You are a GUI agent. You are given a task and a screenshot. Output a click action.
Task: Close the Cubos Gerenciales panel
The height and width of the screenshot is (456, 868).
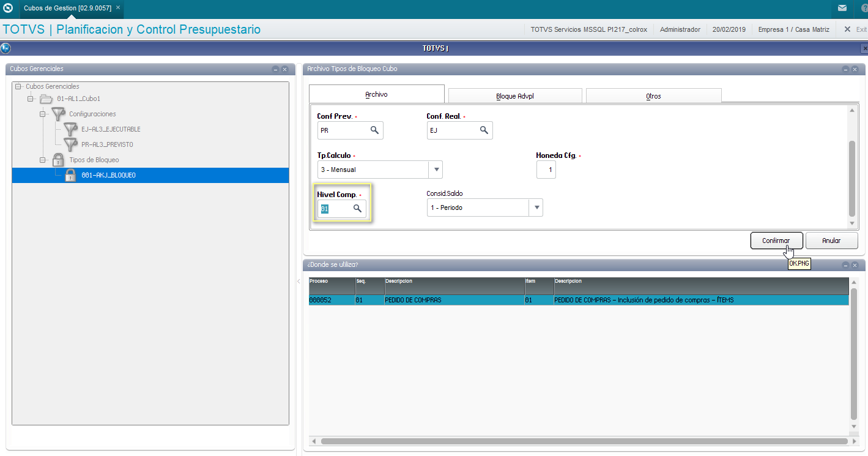(284, 69)
